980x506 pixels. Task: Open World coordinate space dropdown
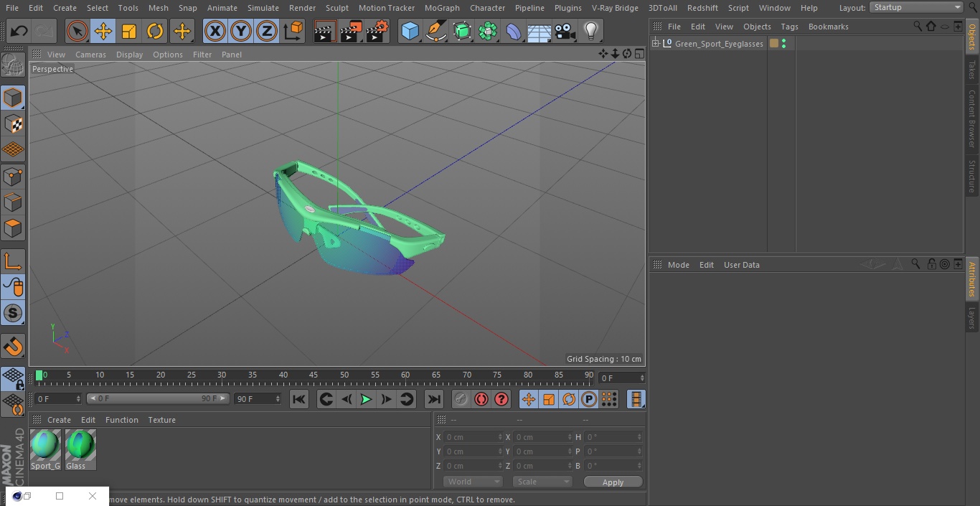(x=473, y=482)
